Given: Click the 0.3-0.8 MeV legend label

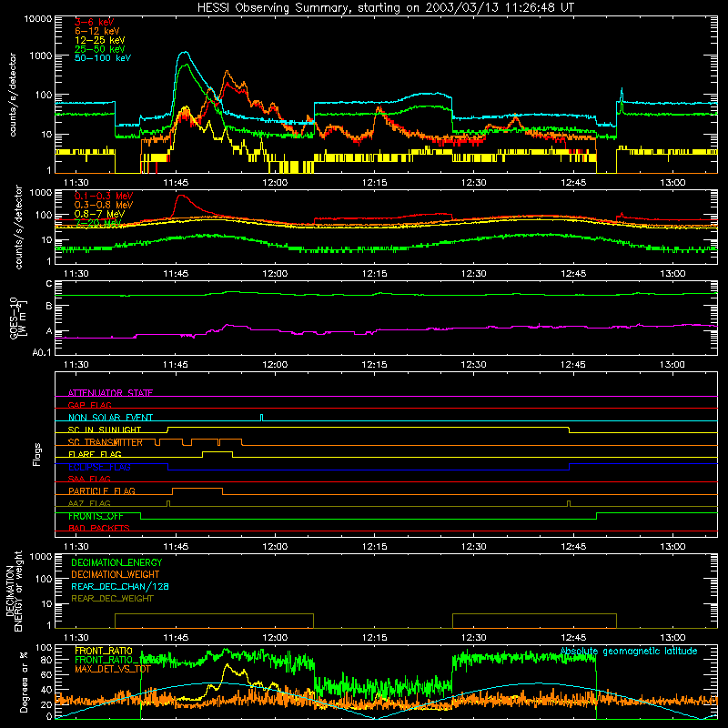Looking at the screenshot, I should pyautogui.click(x=104, y=205).
